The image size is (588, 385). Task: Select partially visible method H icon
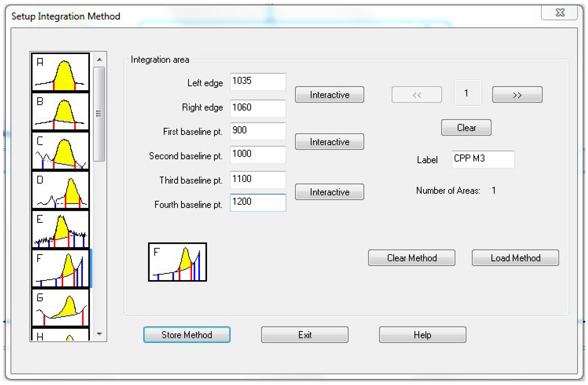60,335
